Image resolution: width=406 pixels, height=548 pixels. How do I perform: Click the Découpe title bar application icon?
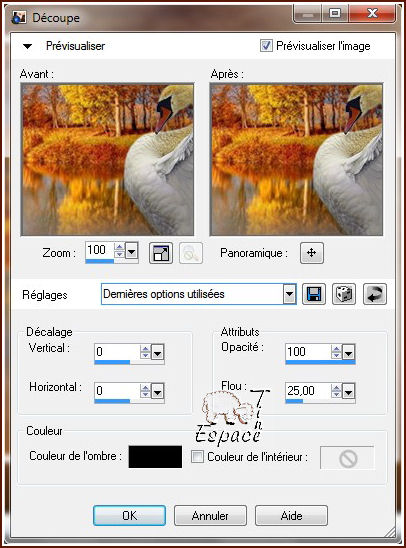pos(19,17)
